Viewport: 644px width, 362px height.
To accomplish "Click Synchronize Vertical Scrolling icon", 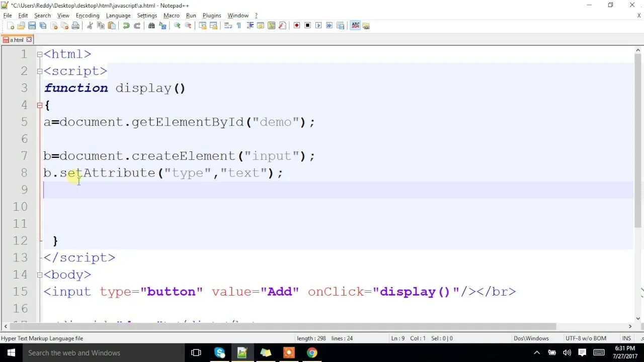I will coord(203,26).
